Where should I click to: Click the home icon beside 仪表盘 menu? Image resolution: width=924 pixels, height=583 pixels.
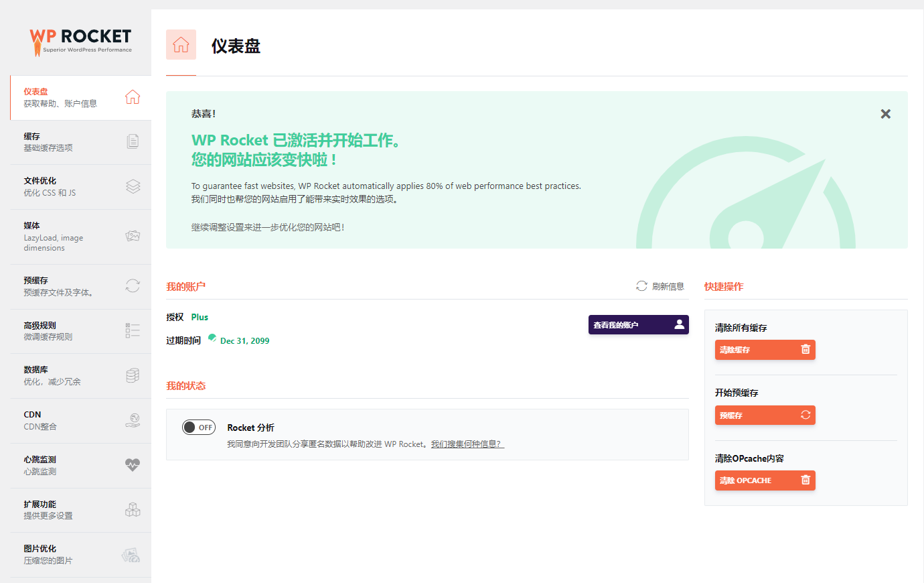(x=133, y=97)
